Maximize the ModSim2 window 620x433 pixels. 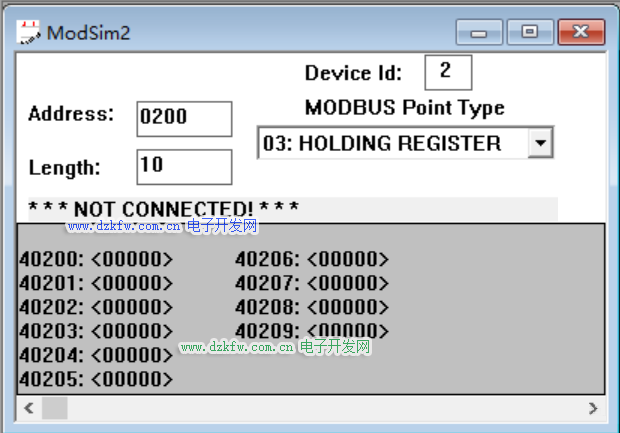tap(531, 33)
